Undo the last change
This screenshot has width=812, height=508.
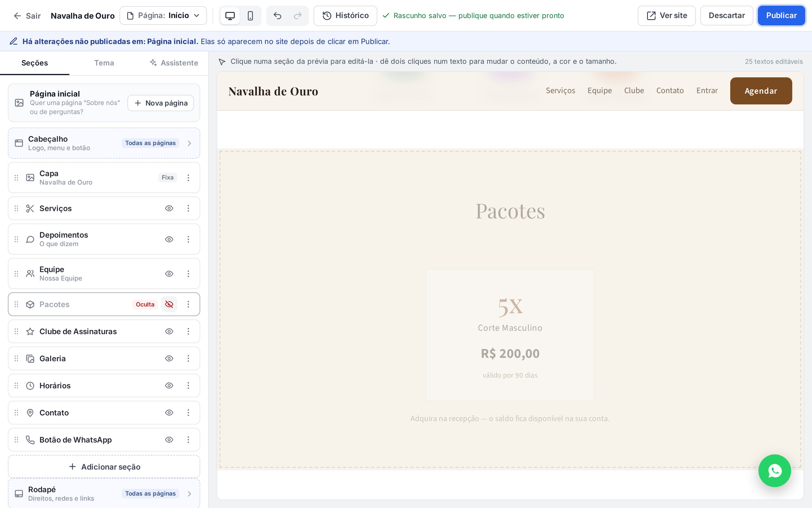(x=277, y=16)
